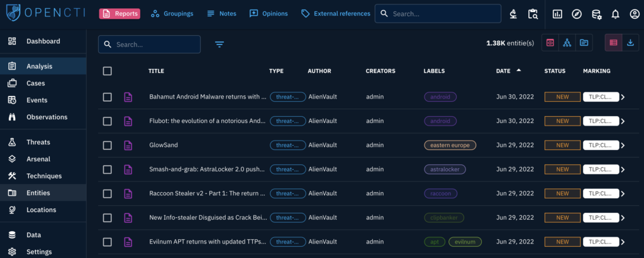Expand the Evilnum APT row chevron
Viewport: 644px width, 258px height.
point(623,242)
